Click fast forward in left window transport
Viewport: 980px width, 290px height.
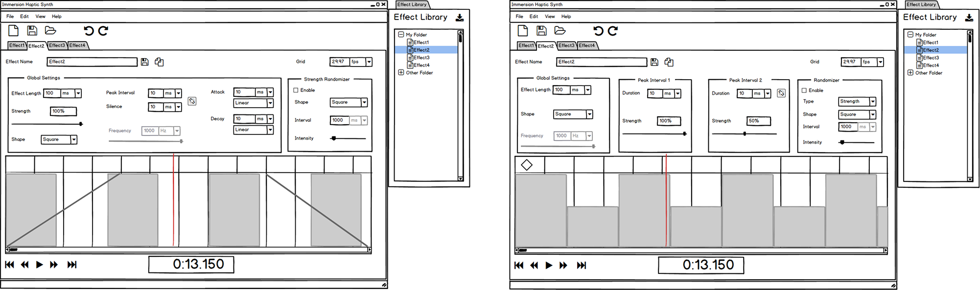pyautogui.click(x=54, y=265)
